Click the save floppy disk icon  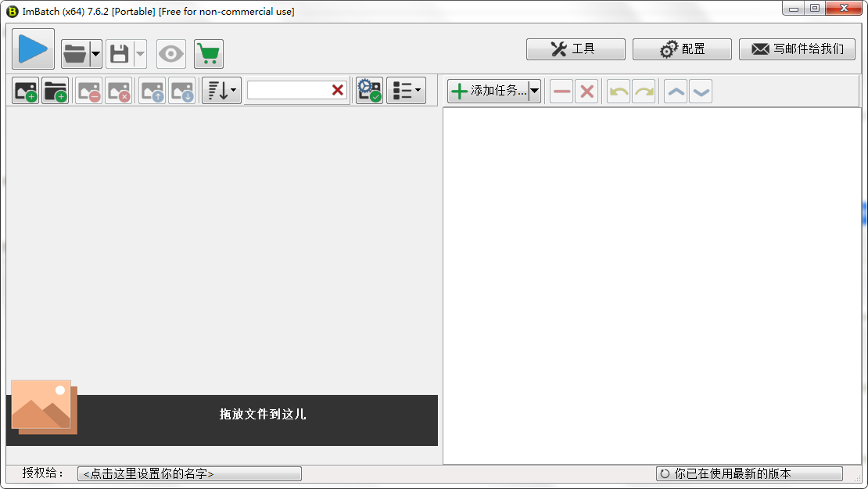[119, 54]
